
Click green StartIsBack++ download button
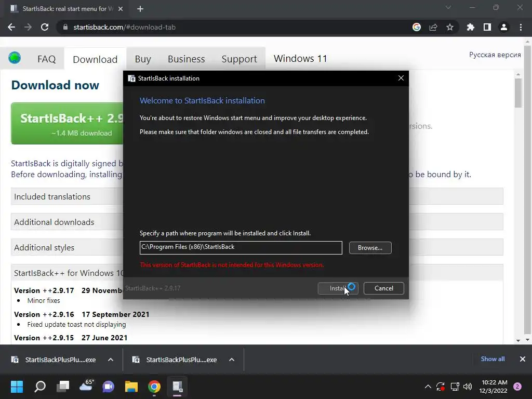coord(67,124)
